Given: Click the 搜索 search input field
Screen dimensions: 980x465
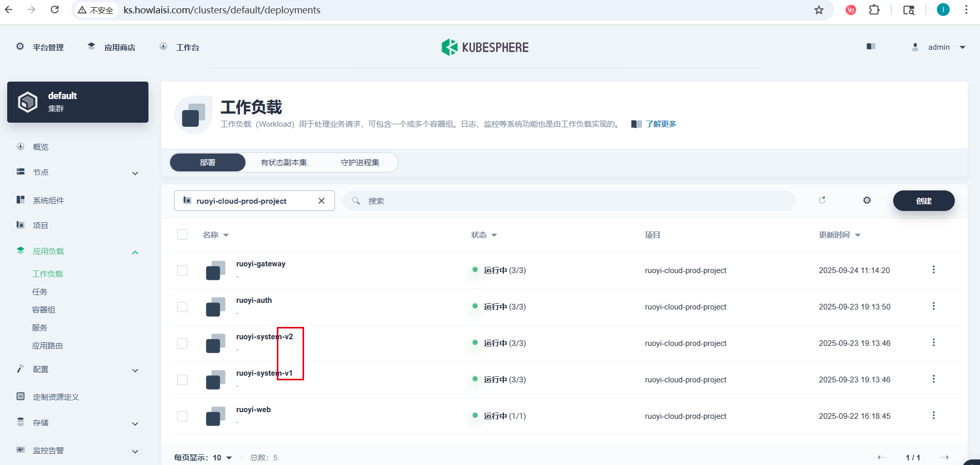Looking at the screenshot, I should 575,201.
